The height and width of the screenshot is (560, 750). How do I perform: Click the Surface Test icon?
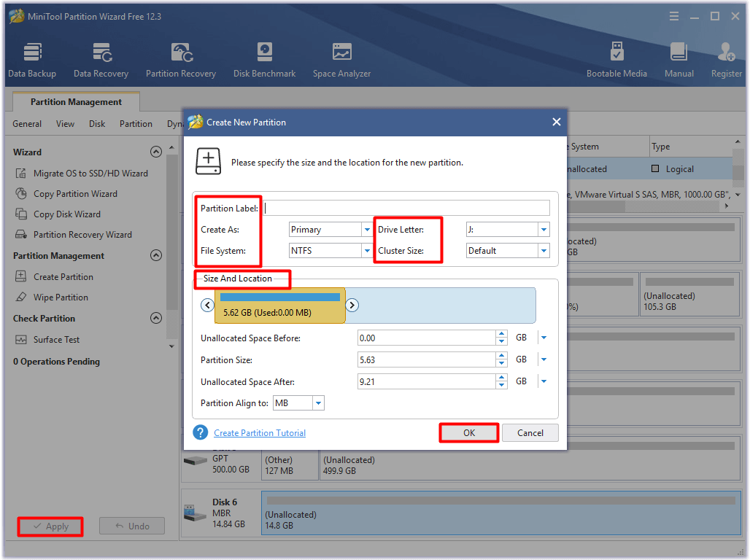coord(20,340)
